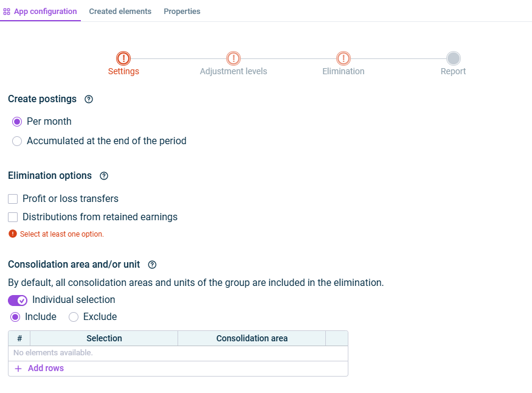Image resolution: width=532 pixels, height=393 pixels.
Task: Choose Accumulated at the end of the period
Action: click(17, 141)
